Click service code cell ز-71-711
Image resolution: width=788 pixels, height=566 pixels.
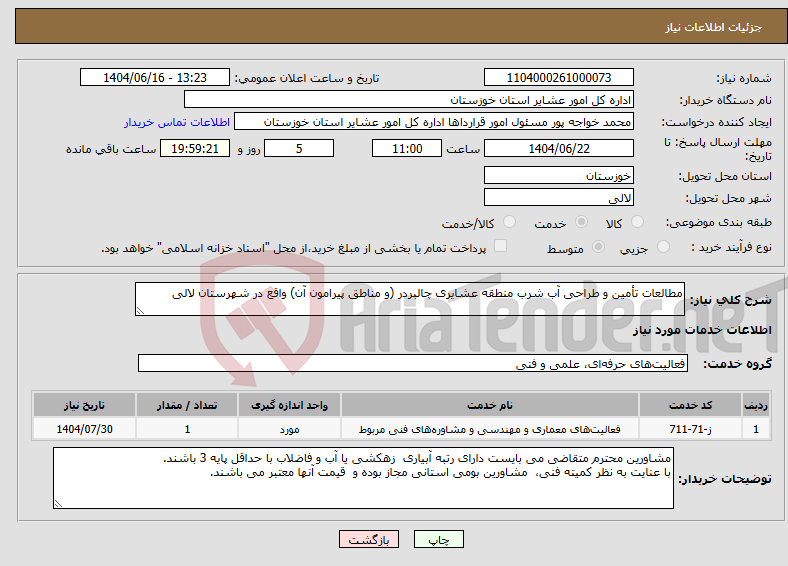(x=691, y=429)
